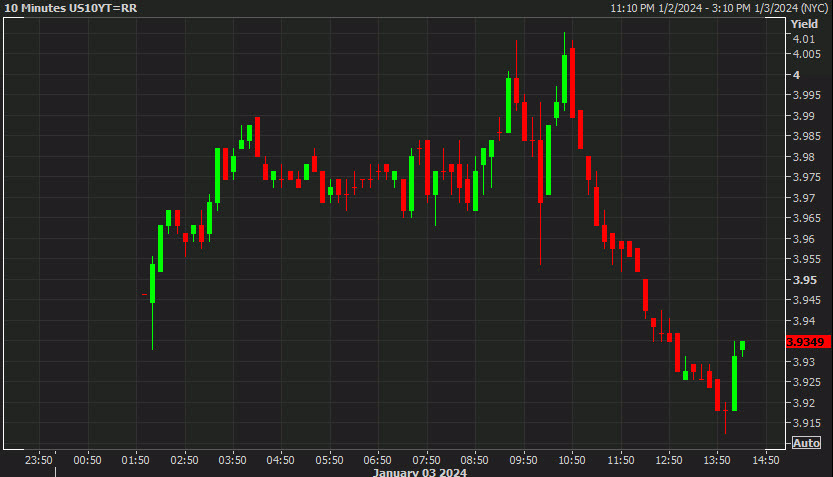Image resolution: width=833 pixels, height=477 pixels.
Task: Click the 09:50 time axis label
Action: pos(523,460)
